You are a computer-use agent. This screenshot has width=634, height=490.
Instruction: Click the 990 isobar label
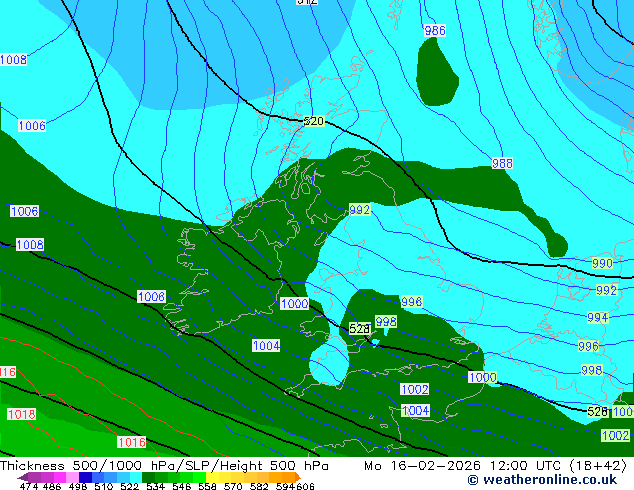coord(602,263)
